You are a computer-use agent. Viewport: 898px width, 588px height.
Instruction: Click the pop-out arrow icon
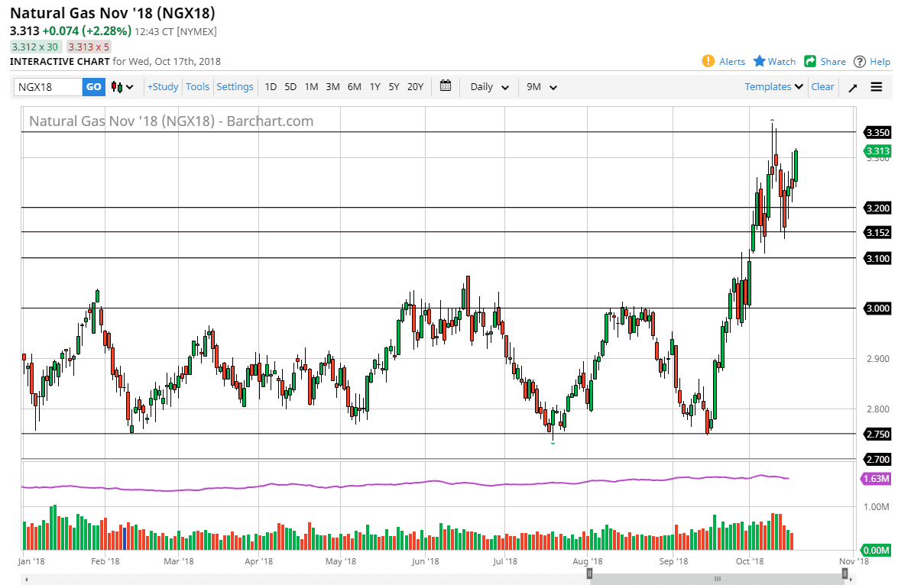(x=853, y=88)
